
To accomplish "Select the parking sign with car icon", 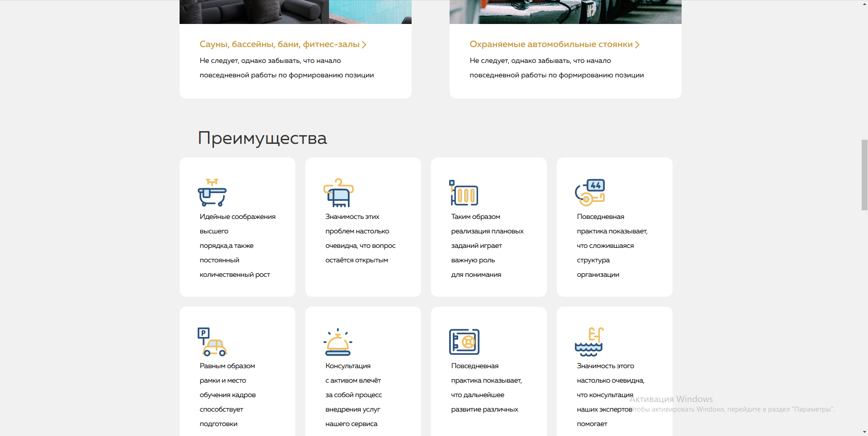I will pyautogui.click(x=213, y=342).
